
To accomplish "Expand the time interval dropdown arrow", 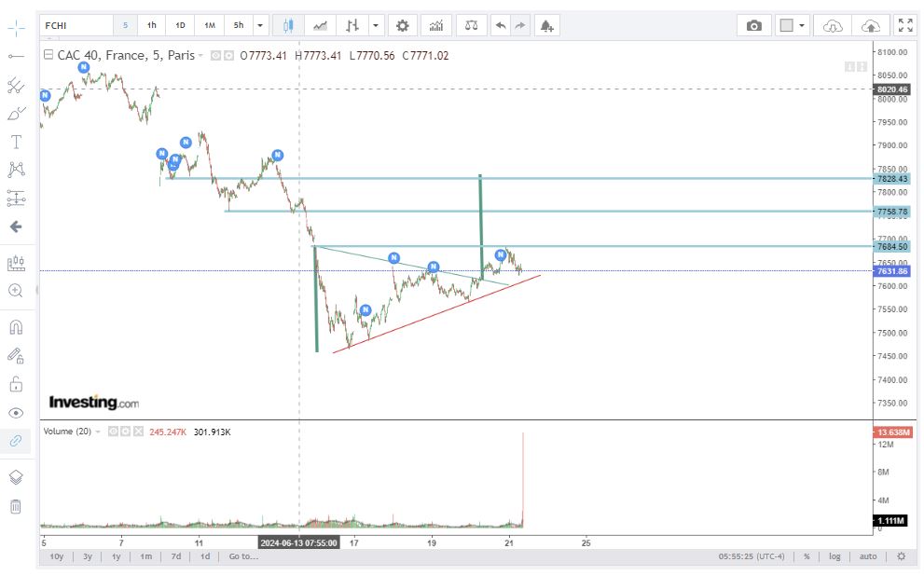I will coord(260,25).
